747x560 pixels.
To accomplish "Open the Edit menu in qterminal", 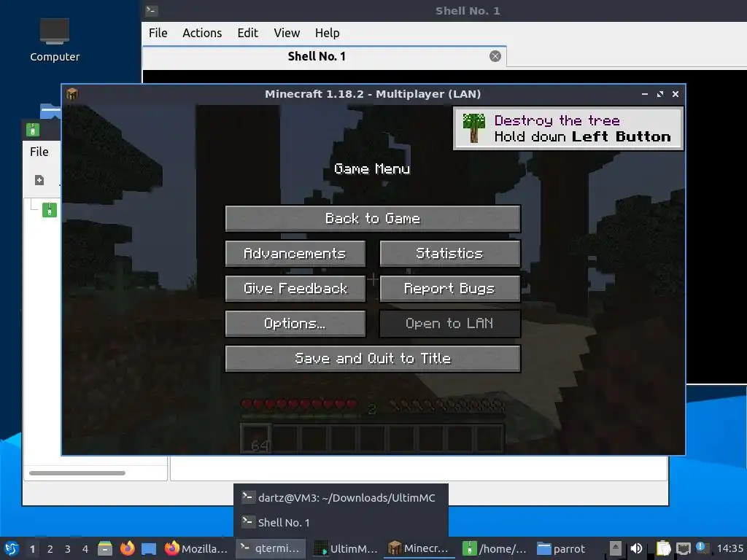I will tap(248, 33).
